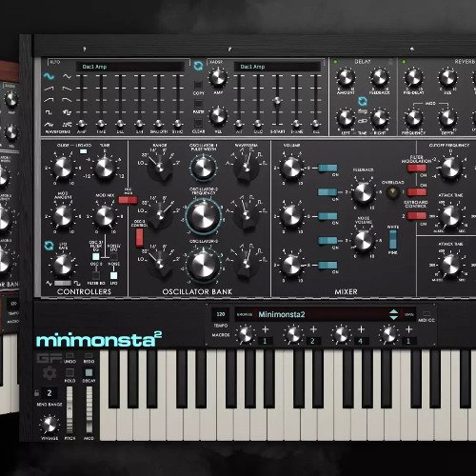The height and width of the screenshot is (476, 476).
Task: Click the LFO SMOOTH slider handle
Action: coord(159,123)
